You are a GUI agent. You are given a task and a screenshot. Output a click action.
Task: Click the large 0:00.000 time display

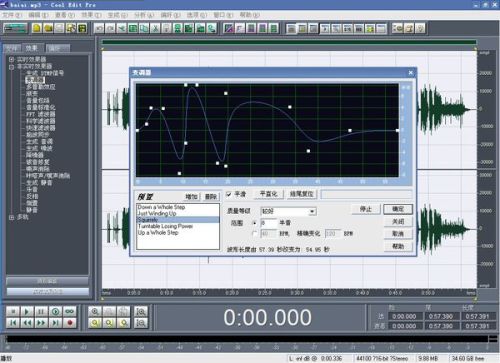point(267,317)
